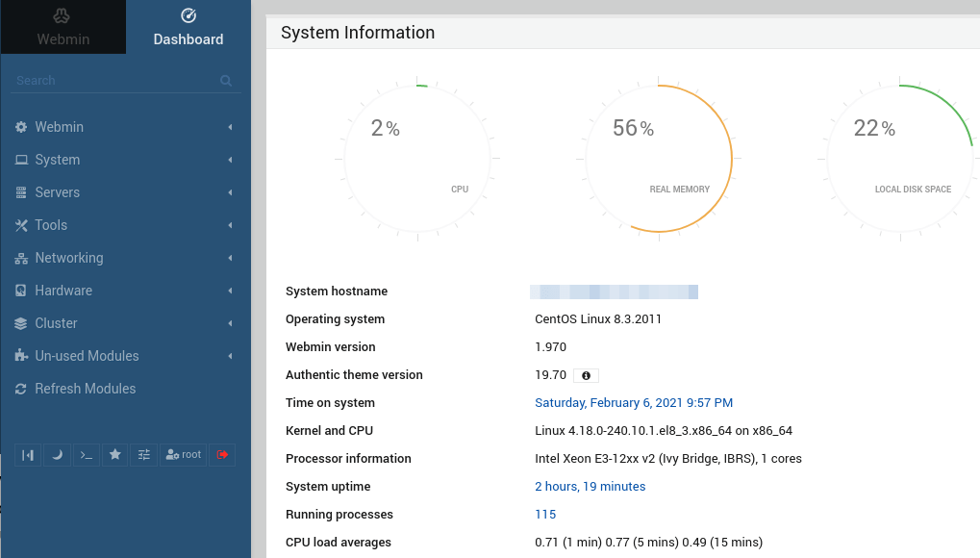Open the command shell terminal icon
This screenshot has height=558, width=980.
click(x=87, y=455)
